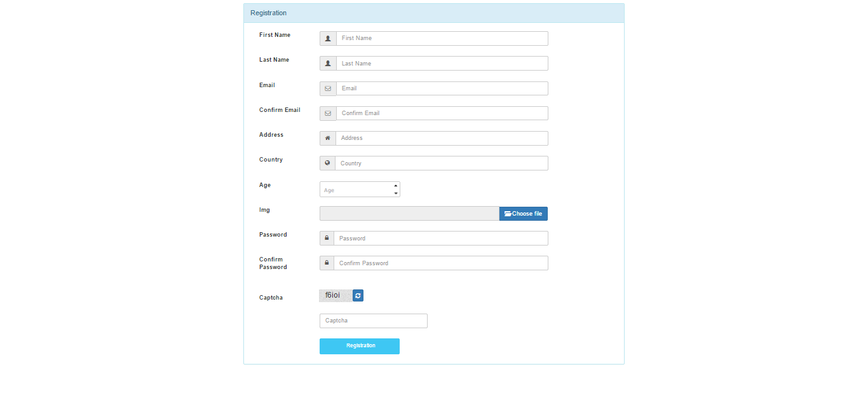Click the person icon beside First Name
The image size is (868, 409).
click(327, 38)
